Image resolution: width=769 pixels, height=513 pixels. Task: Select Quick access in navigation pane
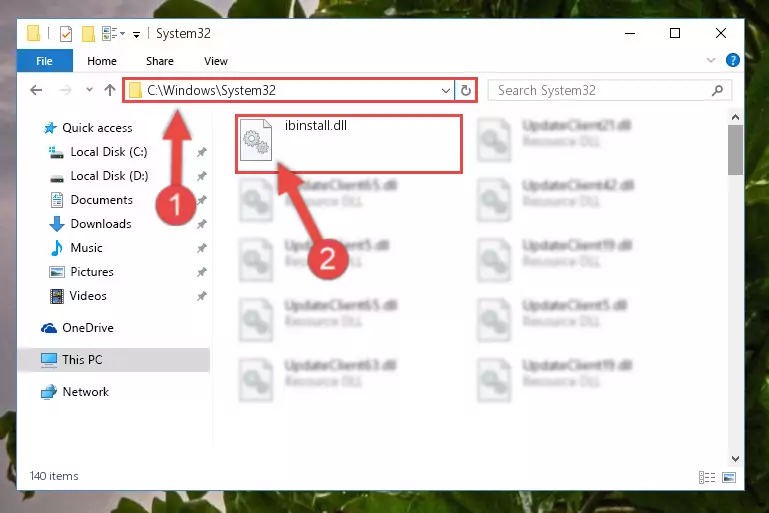pos(97,128)
